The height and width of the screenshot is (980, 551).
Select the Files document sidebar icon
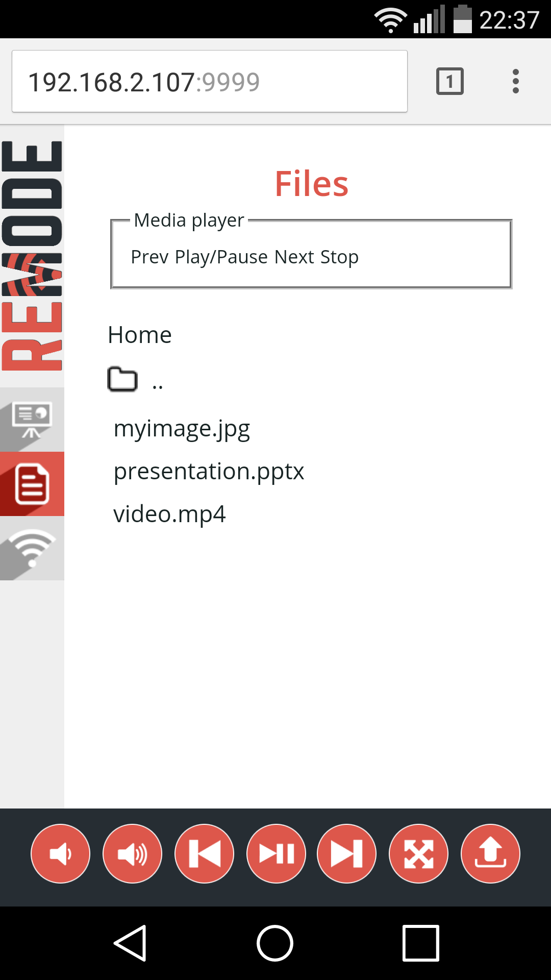32,484
